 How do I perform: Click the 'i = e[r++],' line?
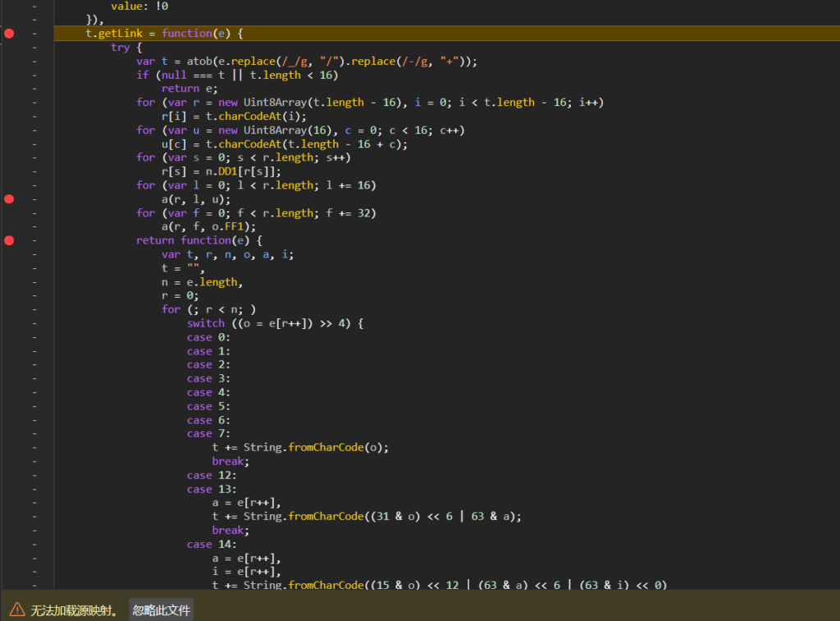point(246,572)
